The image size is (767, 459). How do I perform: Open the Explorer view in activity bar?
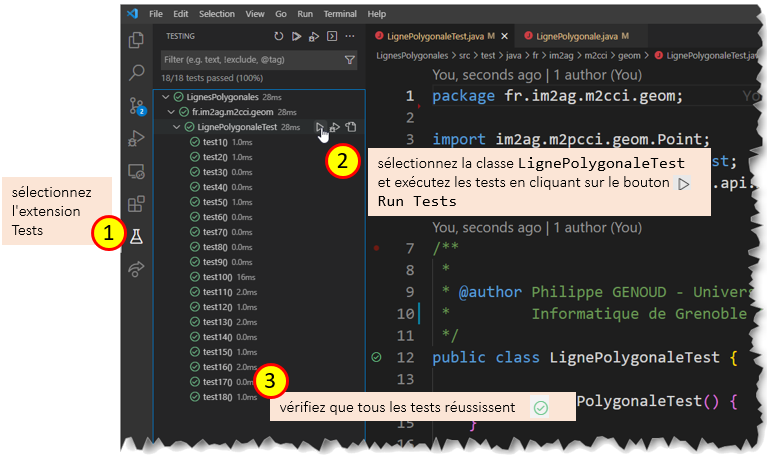pyautogui.click(x=137, y=40)
